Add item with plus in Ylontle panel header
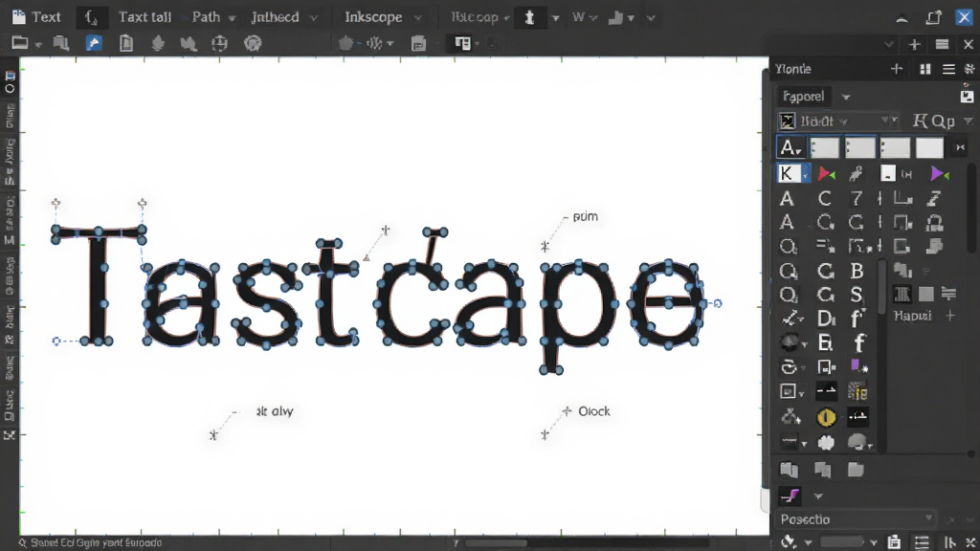This screenshot has width=980, height=551. click(x=897, y=69)
